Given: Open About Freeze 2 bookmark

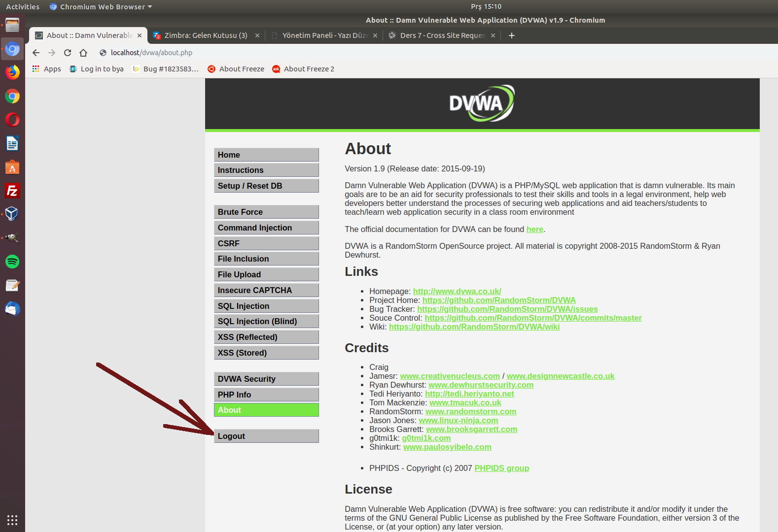Looking at the screenshot, I should coord(303,69).
